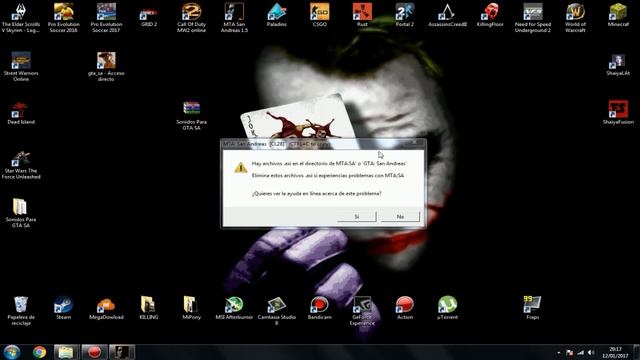The image size is (640, 360).
Task: Click No in the MTA dialog
Action: pos(400,216)
